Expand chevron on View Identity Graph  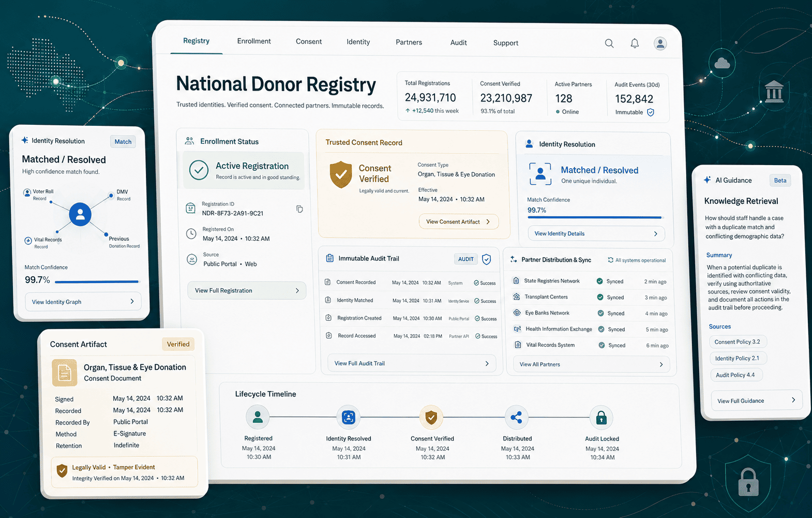(x=132, y=301)
